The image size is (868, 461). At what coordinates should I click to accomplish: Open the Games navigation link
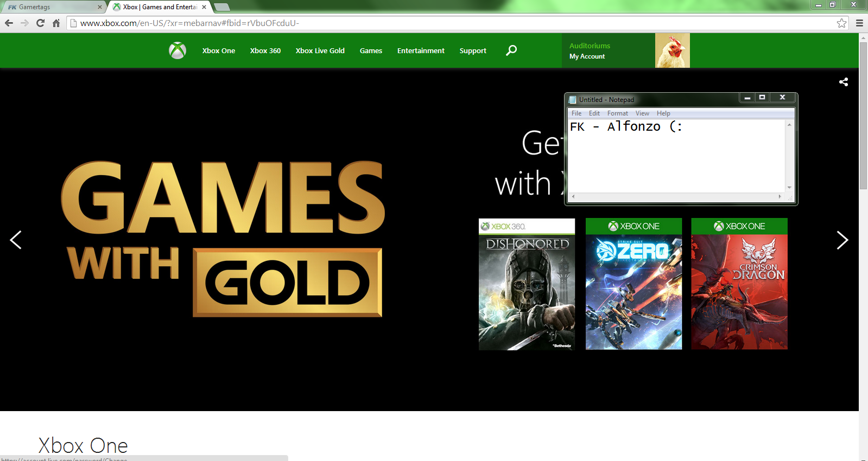[371, 50]
